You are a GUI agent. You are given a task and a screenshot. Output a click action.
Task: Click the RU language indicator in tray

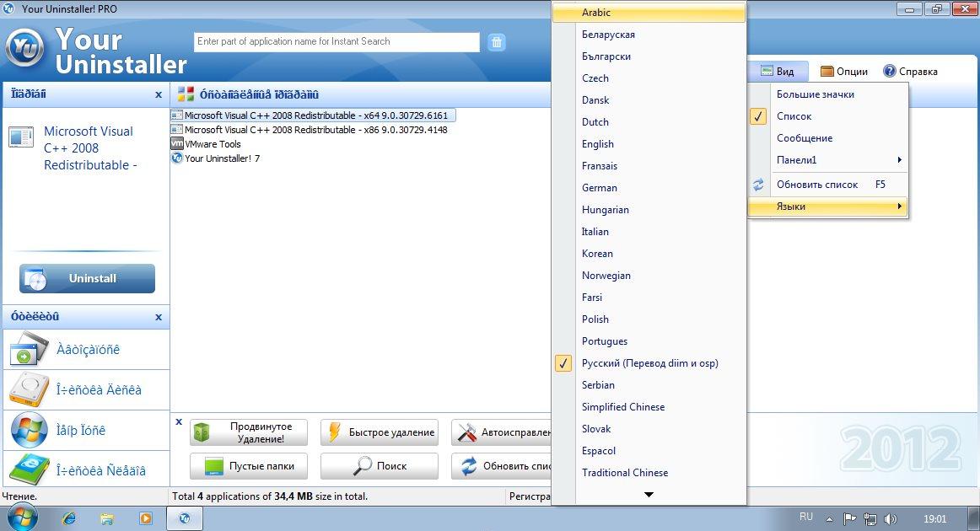coord(806,518)
